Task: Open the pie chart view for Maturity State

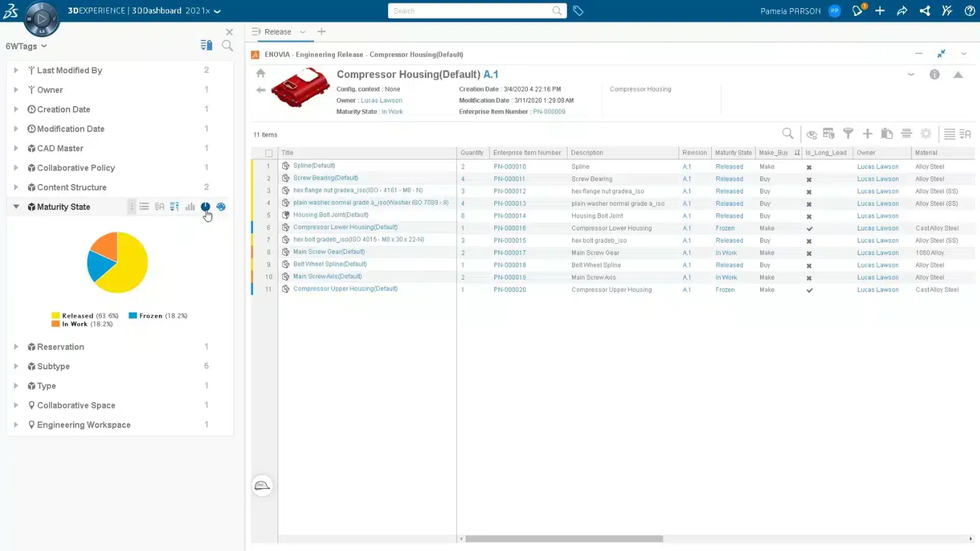Action: point(206,207)
